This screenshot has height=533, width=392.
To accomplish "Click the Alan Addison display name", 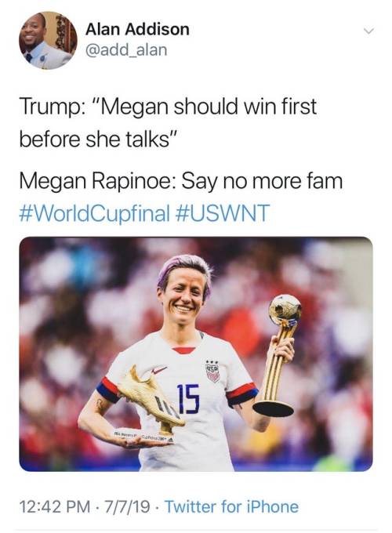I will (137, 29).
